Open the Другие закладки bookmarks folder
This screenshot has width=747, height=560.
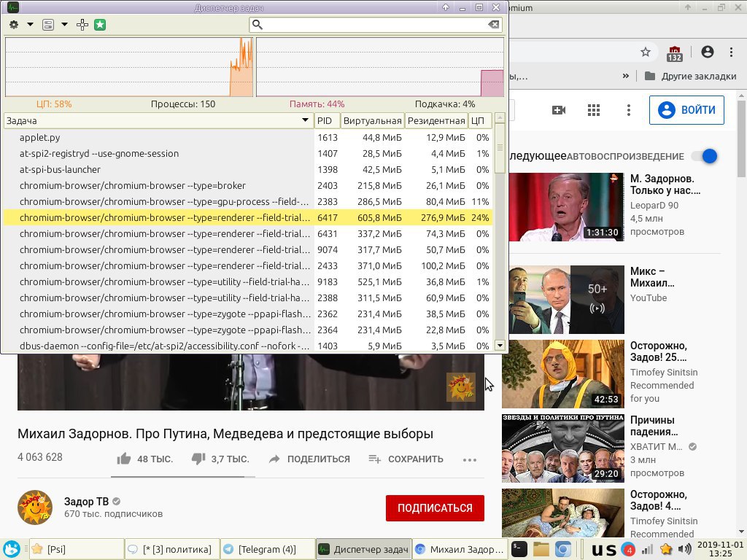tap(690, 76)
